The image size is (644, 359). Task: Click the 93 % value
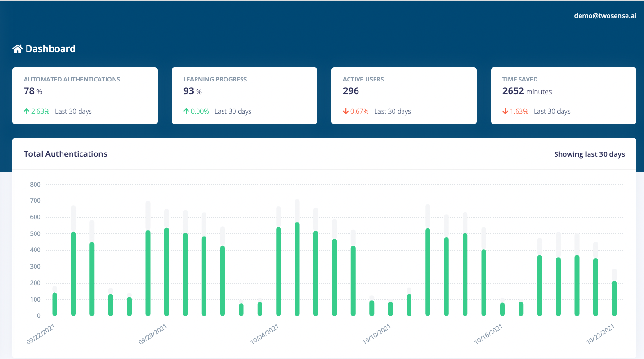[193, 91]
